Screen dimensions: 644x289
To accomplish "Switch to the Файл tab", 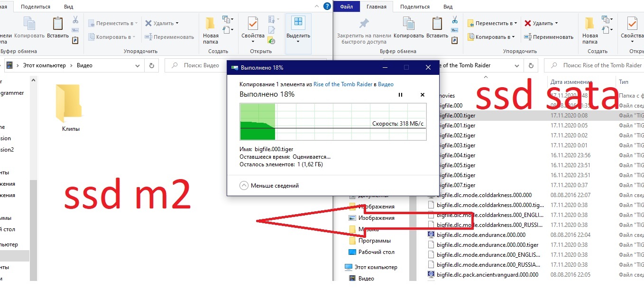I will [x=347, y=7].
